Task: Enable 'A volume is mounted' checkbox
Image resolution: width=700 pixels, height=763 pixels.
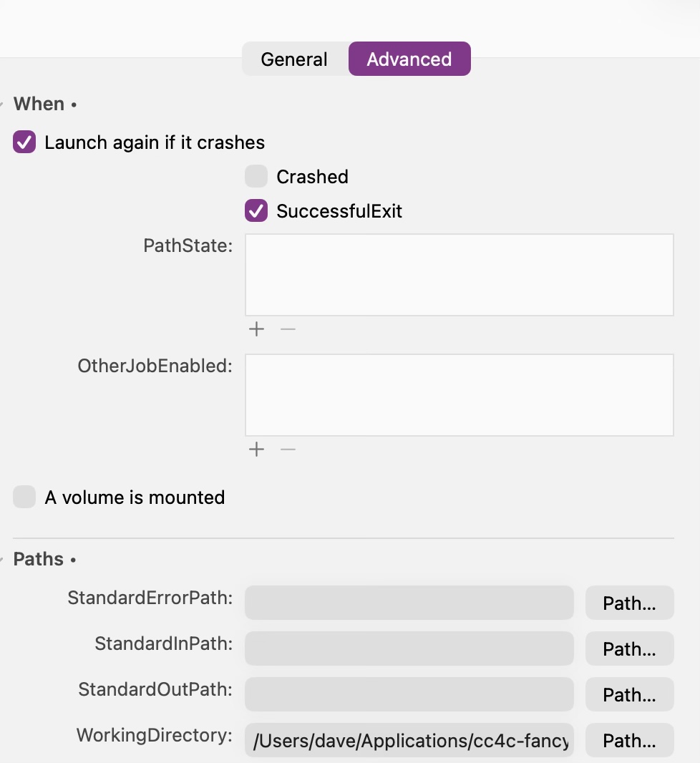Action: (24, 497)
